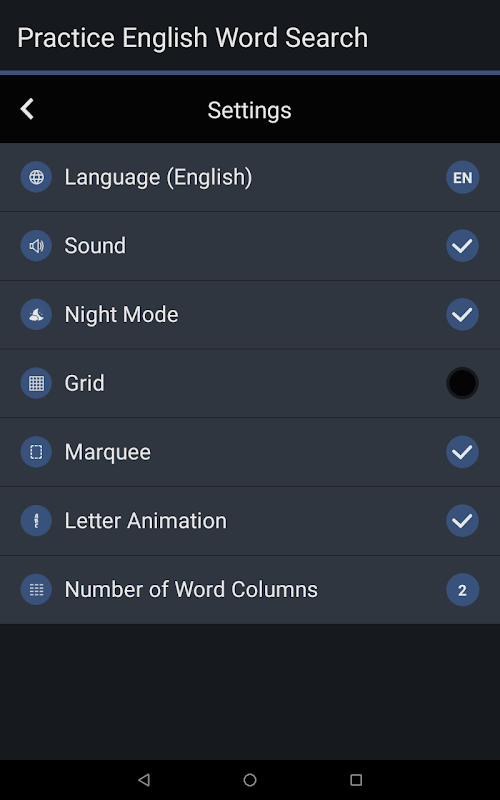Go back using the left chevron arrow
Viewport: 500px width, 800px height.
click(x=27, y=109)
